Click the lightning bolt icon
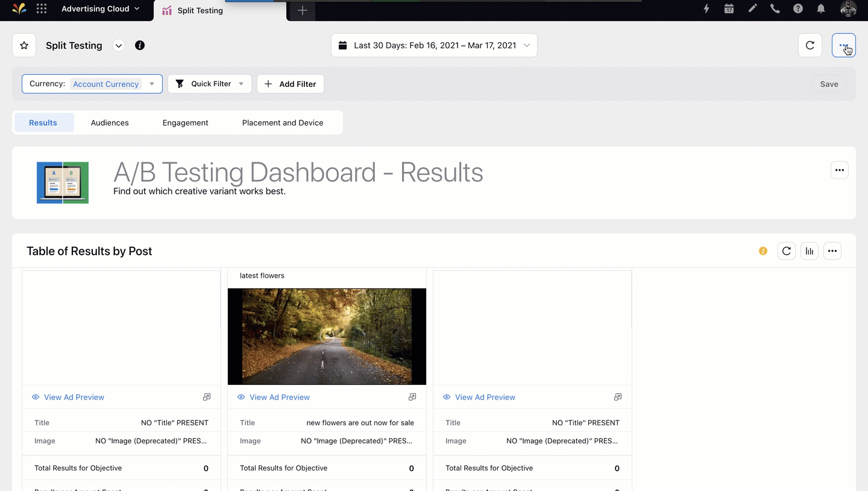Viewport: 868px width, 491px height. click(706, 9)
